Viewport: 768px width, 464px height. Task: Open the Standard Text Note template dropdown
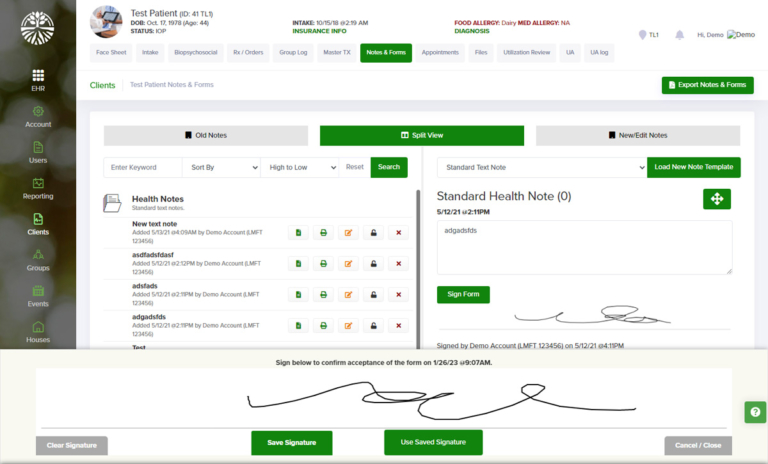click(542, 168)
